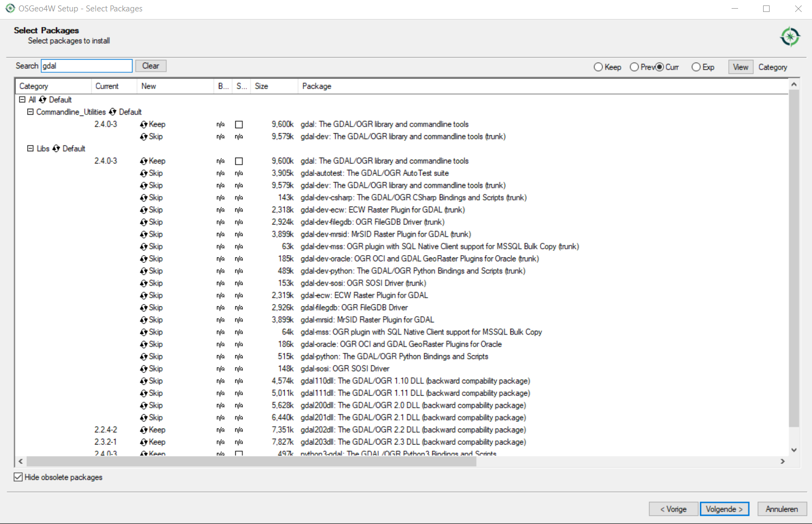Click the scroll up arrow of package list
This screenshot has height=524, width=812.
click(x=794, y=84)
